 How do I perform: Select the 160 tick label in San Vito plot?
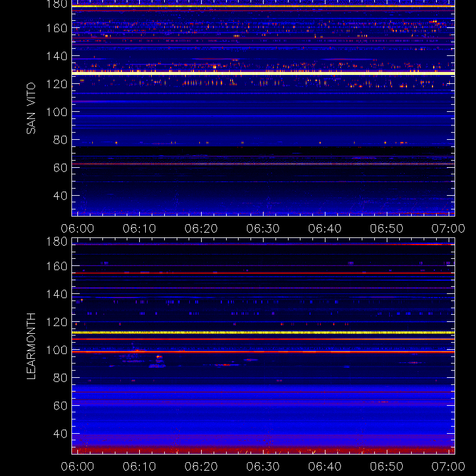click(57, 28)
